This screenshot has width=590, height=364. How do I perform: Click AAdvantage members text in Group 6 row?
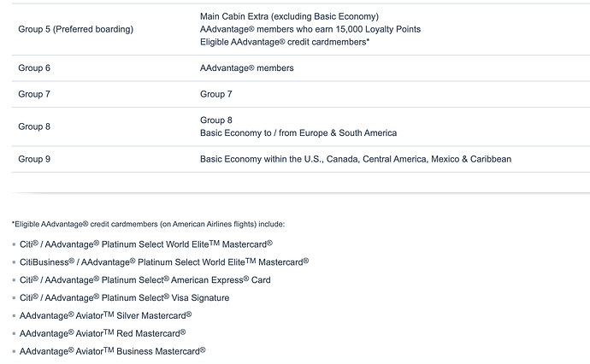tap(247, 68)
